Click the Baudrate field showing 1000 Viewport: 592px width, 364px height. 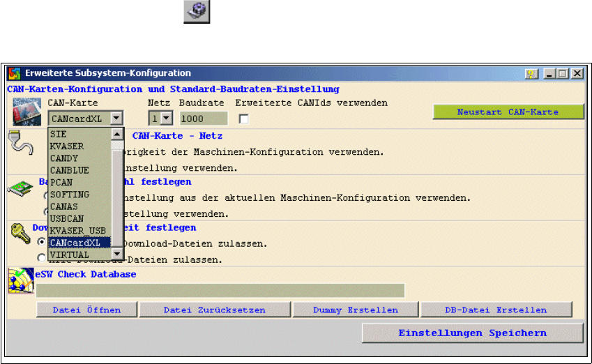click(x=204, y=119)
